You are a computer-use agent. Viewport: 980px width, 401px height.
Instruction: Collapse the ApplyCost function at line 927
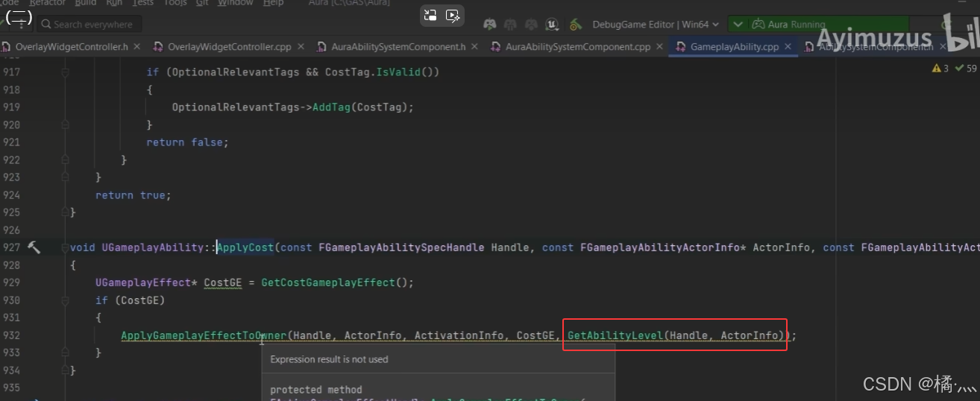pyautogui.click(x=65, y=247)
